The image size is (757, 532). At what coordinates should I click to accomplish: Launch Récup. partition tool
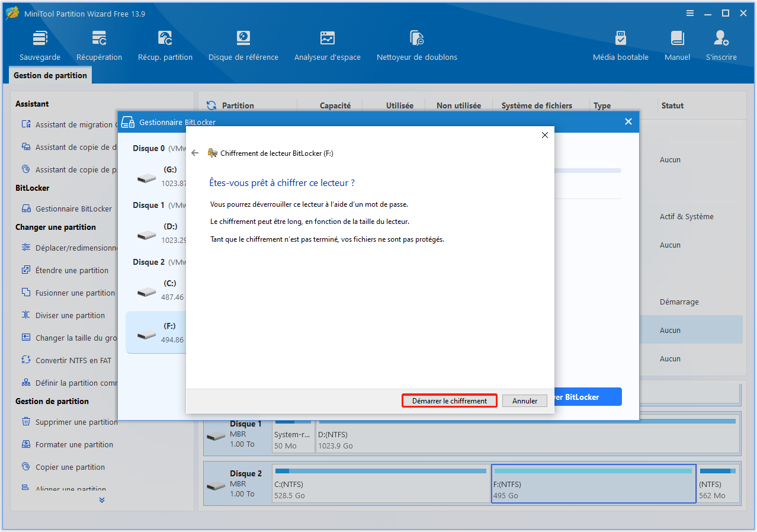tap(165, 46)
